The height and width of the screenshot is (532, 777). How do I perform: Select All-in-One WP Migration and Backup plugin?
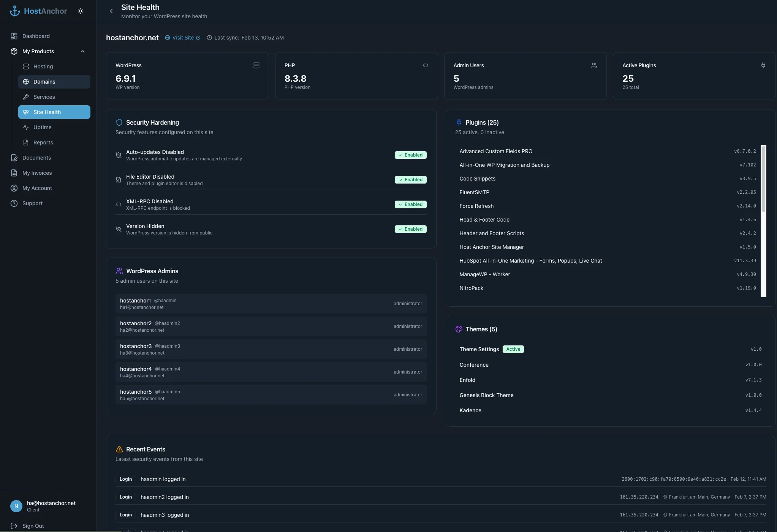tap(608, 165)
